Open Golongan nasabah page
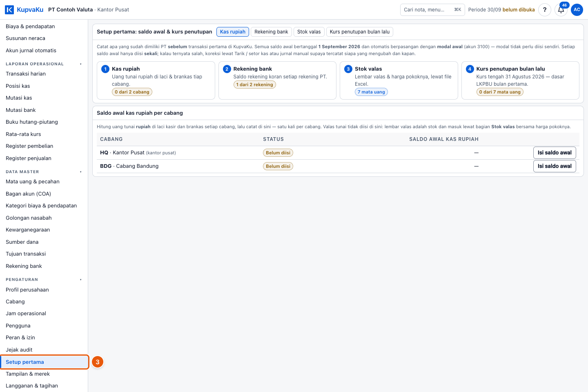This screenshot has height=392, width=588. [x=44, y=218]
